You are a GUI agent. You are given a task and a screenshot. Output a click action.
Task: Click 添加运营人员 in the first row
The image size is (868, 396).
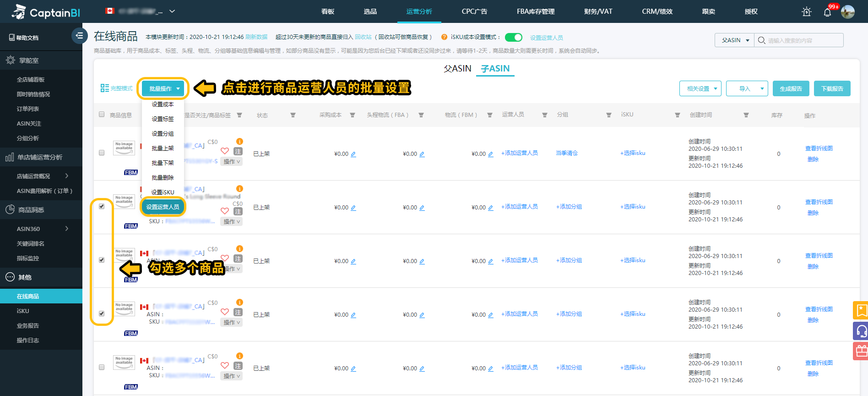point(520,153)
